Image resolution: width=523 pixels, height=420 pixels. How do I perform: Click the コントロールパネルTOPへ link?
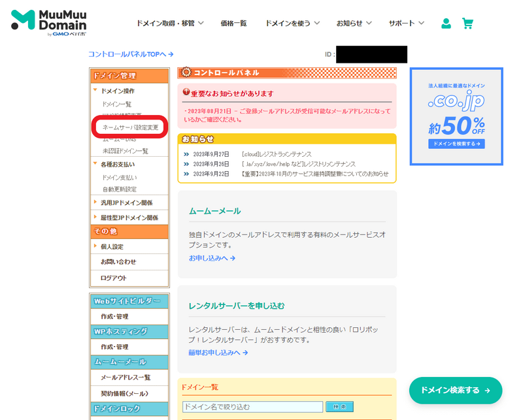(129, 54)
